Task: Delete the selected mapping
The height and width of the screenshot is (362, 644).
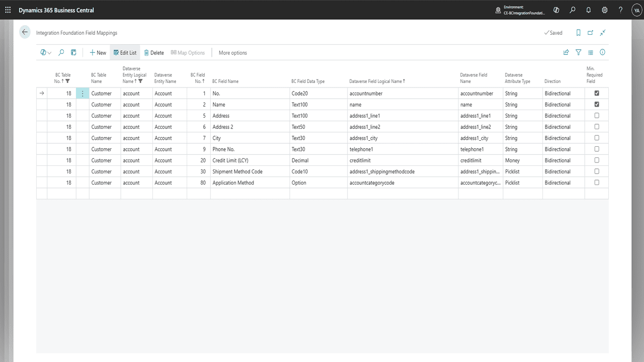Action: click(x=154, y=52)
